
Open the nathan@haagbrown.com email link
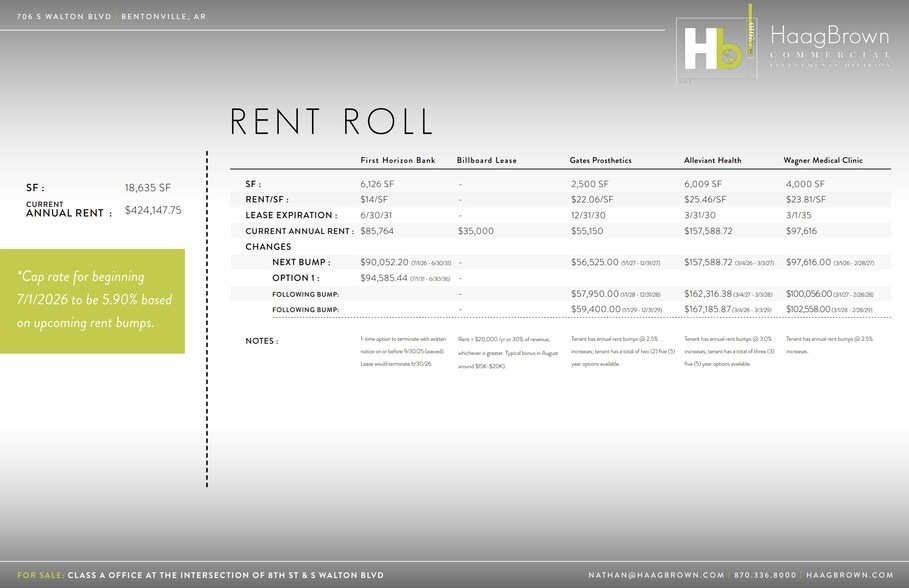pyautogui.click(x=656, y=575)
